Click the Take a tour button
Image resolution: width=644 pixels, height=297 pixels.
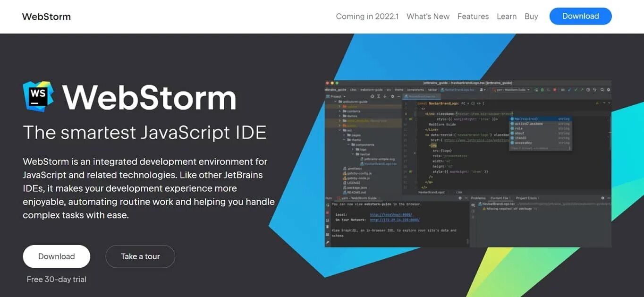tap(140, 256)
